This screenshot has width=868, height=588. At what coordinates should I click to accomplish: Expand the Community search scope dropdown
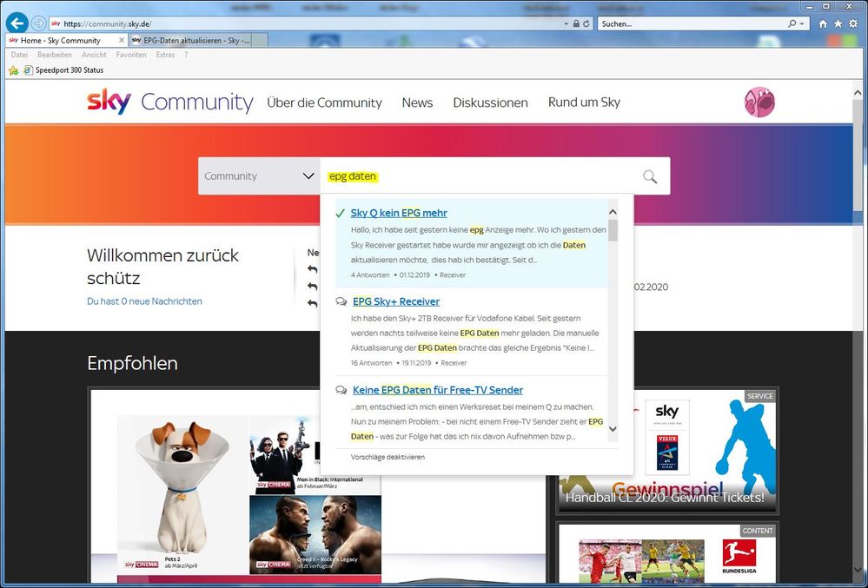pyautogui.click(x=259, y=176)
